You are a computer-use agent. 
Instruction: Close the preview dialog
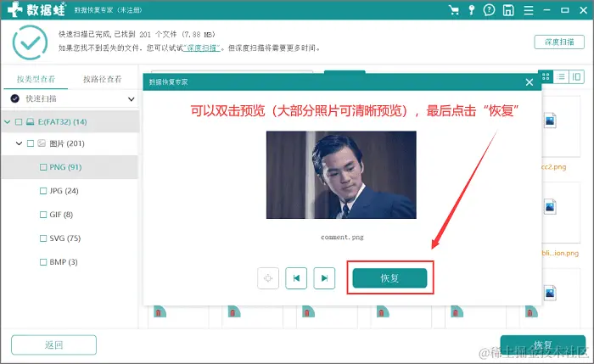(x=530, y=82)
